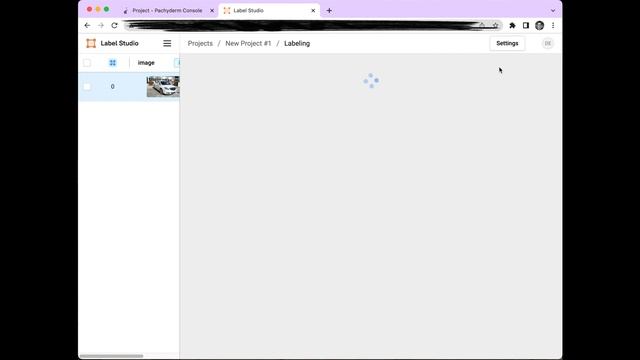640x360 pixels.
Task: Close the Pachyderm Console browser tab
Action: [x=212, y=11]
